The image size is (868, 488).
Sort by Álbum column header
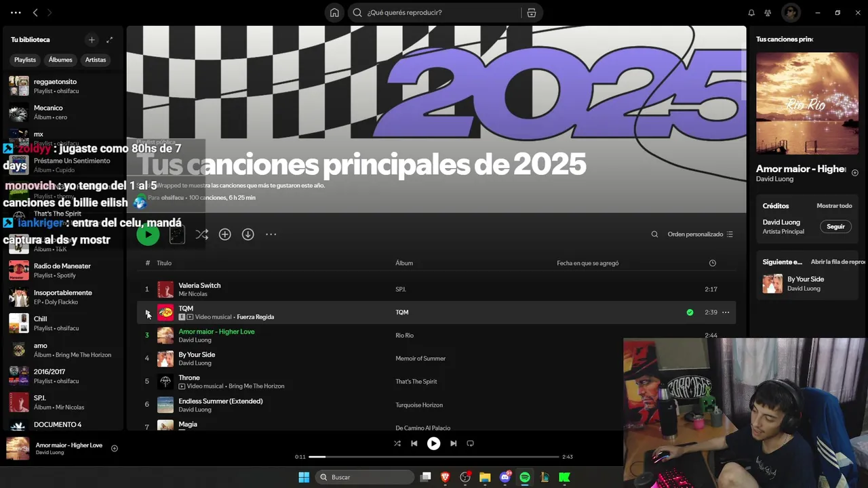click(404, 263)
